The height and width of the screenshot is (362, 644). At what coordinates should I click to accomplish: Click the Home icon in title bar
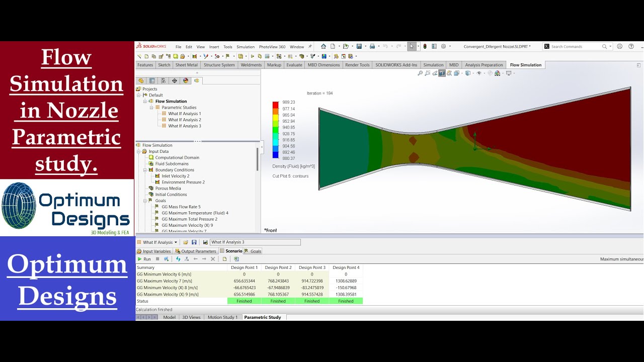pos(324,46)
